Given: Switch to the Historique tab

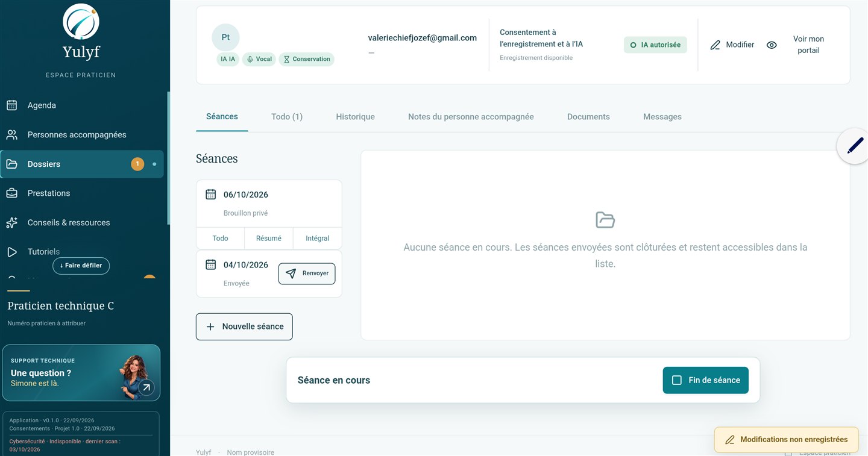Looking at the screenshot, I should pyautogui.click(x=356, y=117).
